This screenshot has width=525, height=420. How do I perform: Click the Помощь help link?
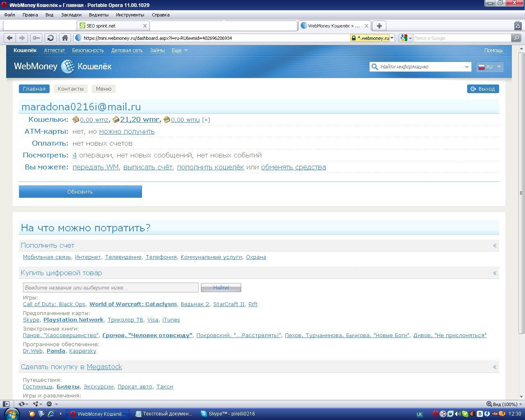coord(493,50)
